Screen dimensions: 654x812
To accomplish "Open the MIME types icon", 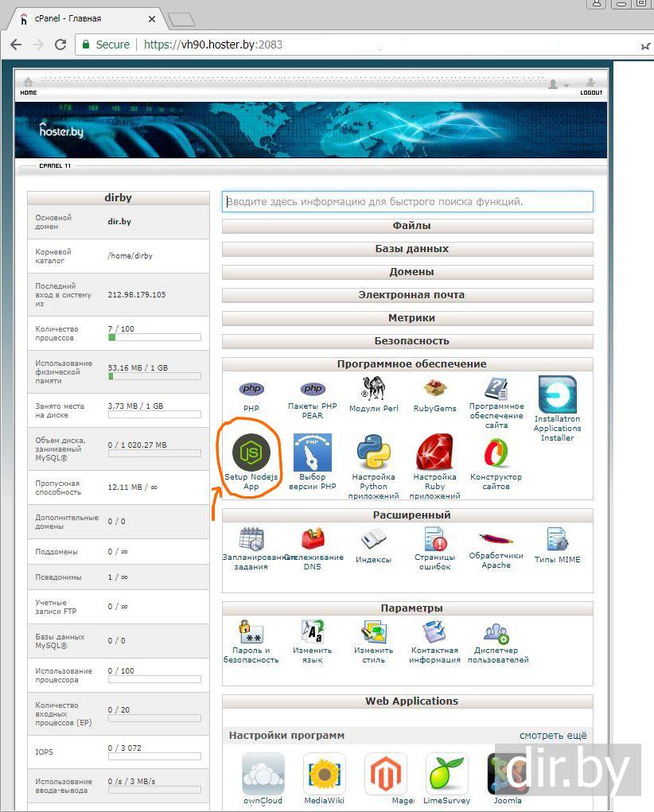I will point(557,539).
